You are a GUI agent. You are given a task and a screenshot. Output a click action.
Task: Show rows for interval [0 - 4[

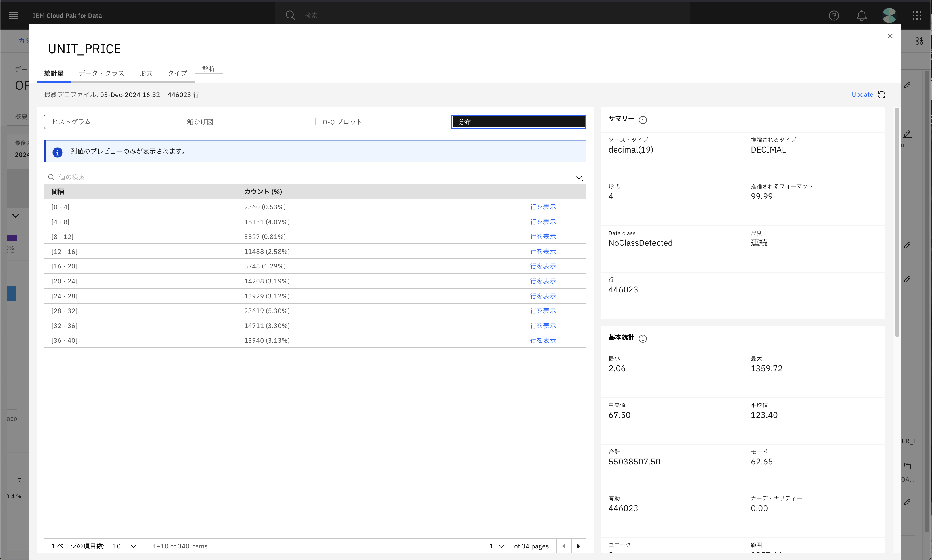(543, 207)
